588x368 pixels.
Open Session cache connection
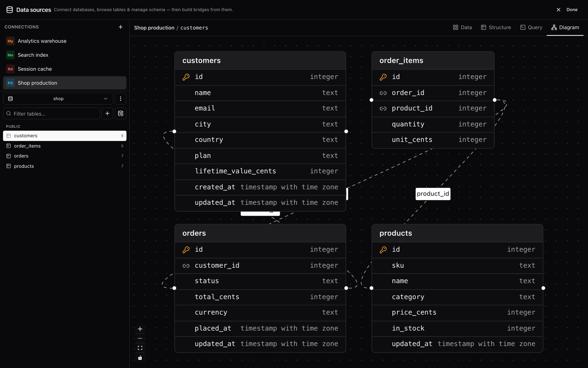tap(65, 69)
